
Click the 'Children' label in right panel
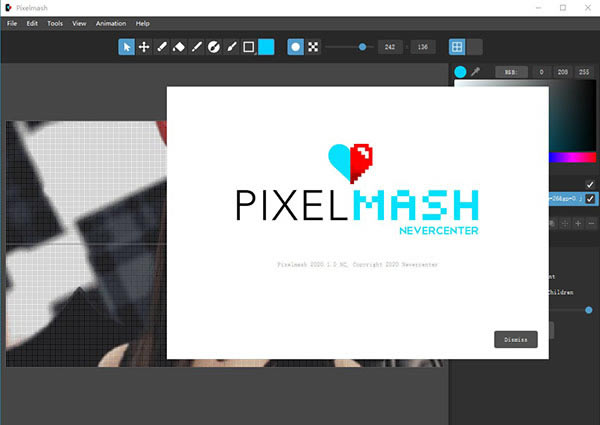(x=561, y=292)
